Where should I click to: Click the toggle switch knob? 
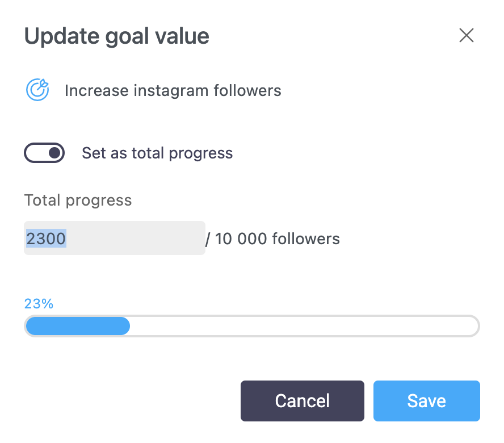click(x=54, y=153)
